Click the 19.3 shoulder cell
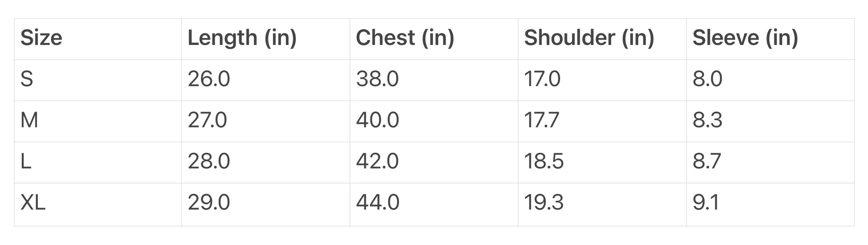This screenshot has width=868, height=245. pos(544,203)
